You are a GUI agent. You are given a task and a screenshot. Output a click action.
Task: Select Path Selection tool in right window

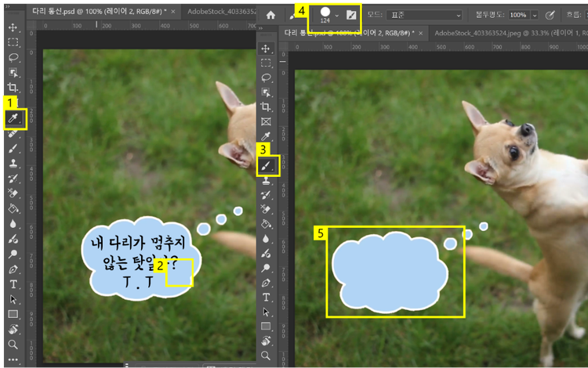tap(266, 312)
